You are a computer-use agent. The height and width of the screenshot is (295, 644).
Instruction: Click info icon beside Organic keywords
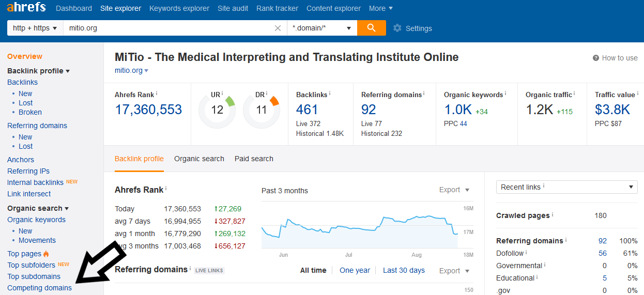(505, 94)
